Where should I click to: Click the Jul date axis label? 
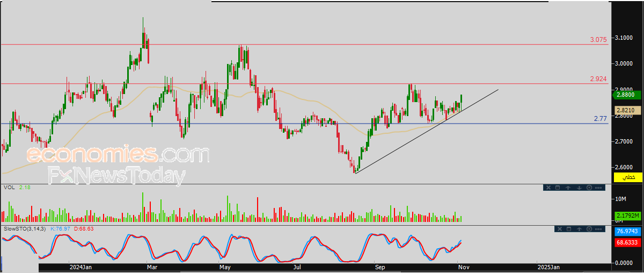coord(297,267)
